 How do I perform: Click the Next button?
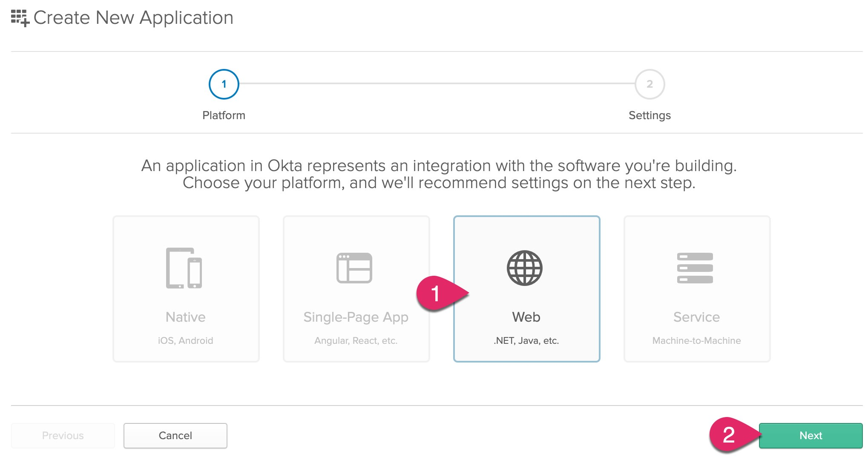(811, 436)
